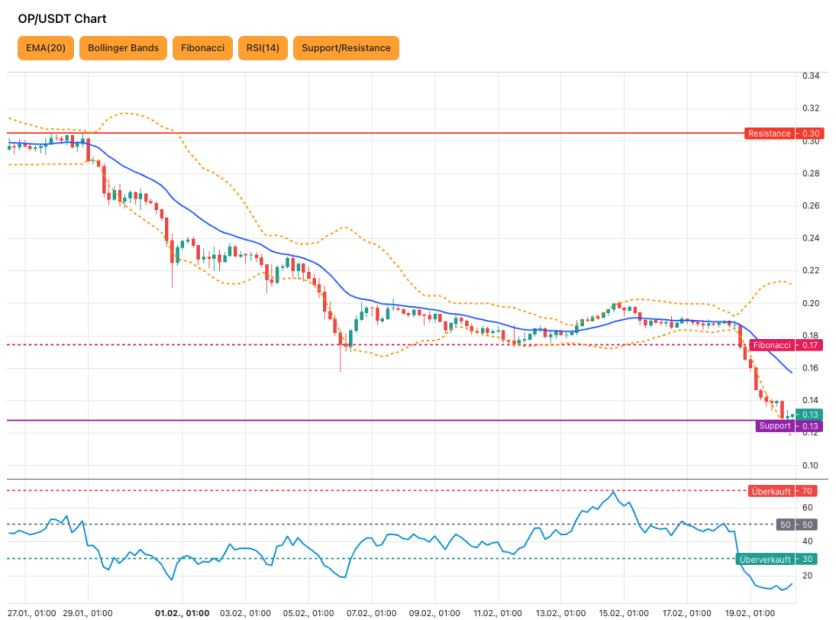The width and height of the screenshot is (836, 620).
Task: Toggle the EMA(20) indicator button
Action: pyautogui.click(x=46, y=48)
